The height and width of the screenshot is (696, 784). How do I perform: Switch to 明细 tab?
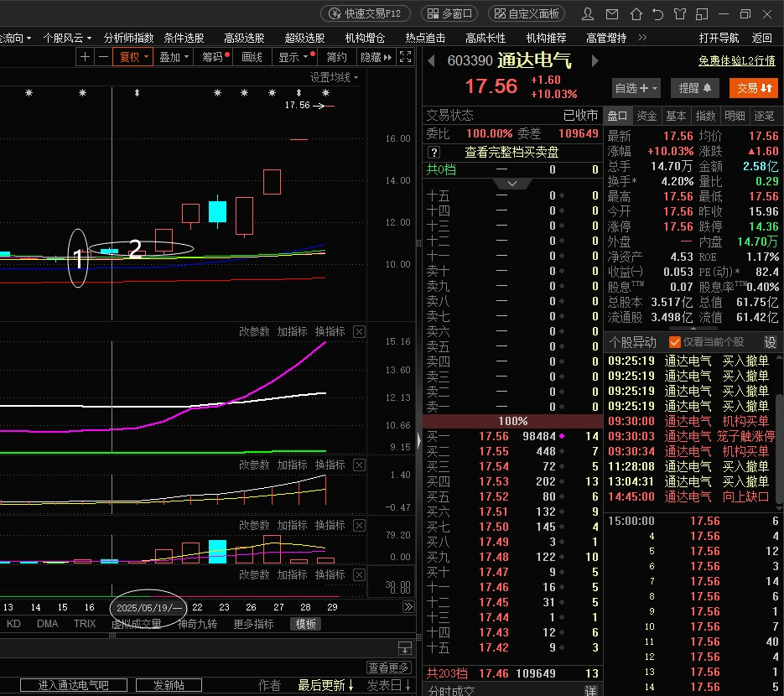[x=735, y=116]
